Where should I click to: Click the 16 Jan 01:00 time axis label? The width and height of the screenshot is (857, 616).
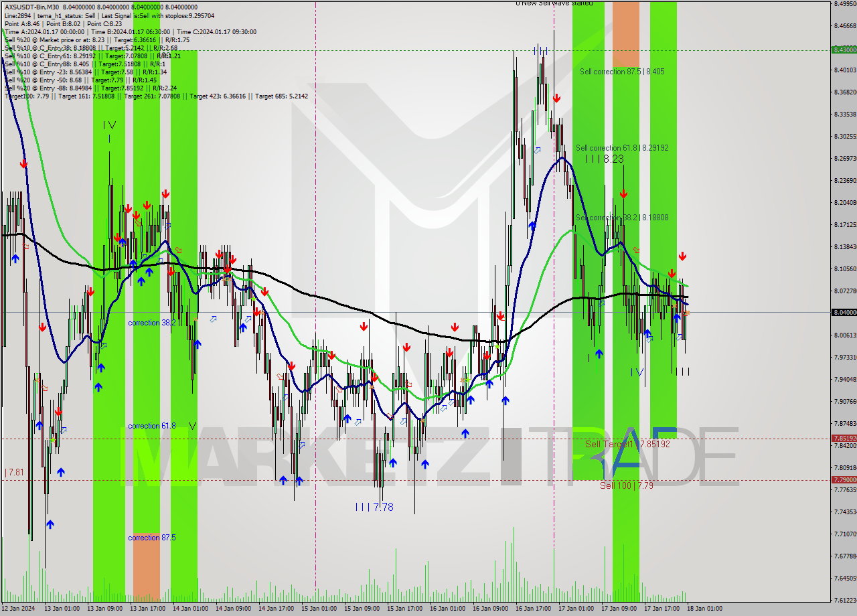447,609
